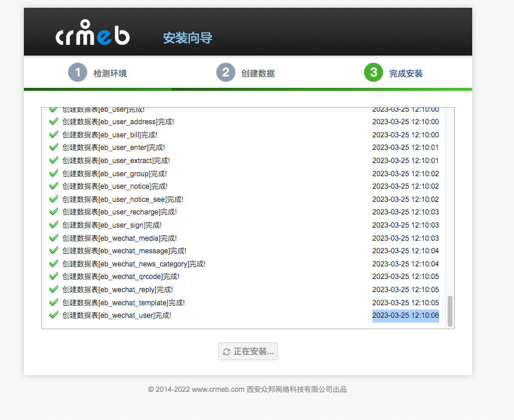
Task: Click text 创建数据表[eb_wechat_reply]完成!
Action: point(118,290)
